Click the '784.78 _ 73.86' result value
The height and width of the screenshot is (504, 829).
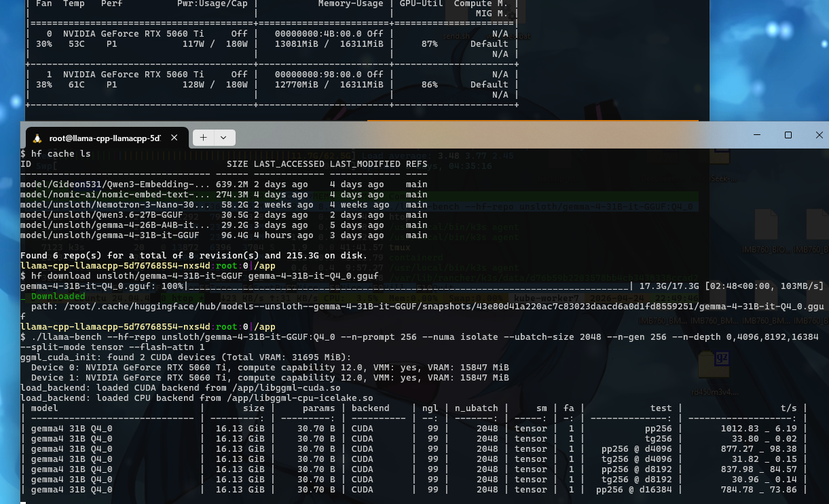pyautogui.click(x=759, y=490)
